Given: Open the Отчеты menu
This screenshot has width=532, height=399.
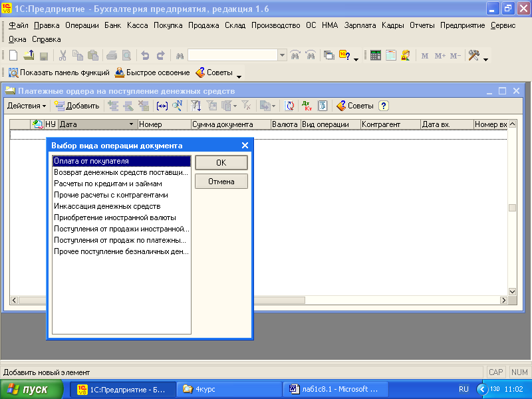Looking at the screenshot, I should pos(422,25).
